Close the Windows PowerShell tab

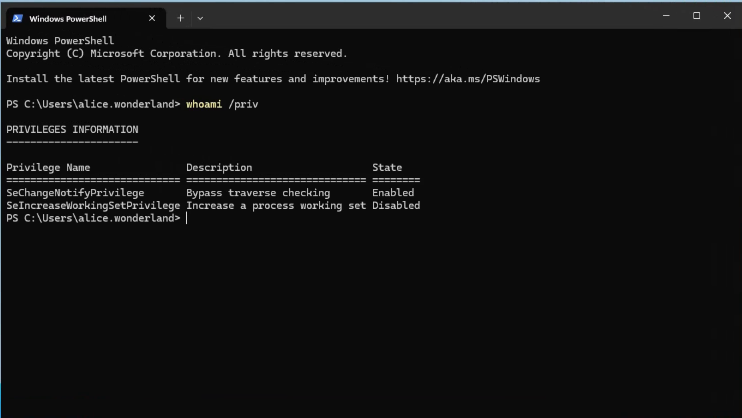point(153,18)
